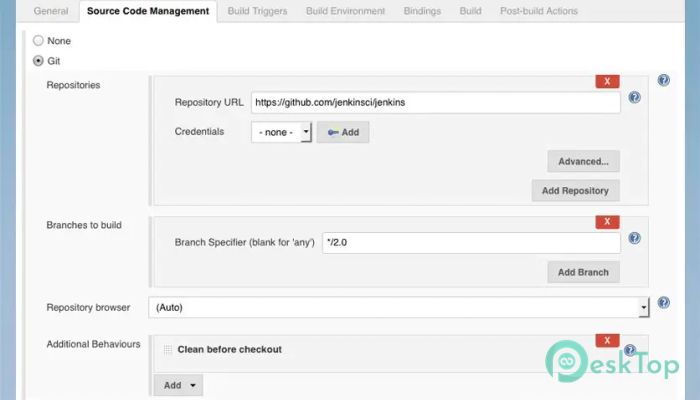Image resolution: width=700 pixels, height=400 pixels.
Task: Delete the branch specifier with red X
Action: pos(607,222)
